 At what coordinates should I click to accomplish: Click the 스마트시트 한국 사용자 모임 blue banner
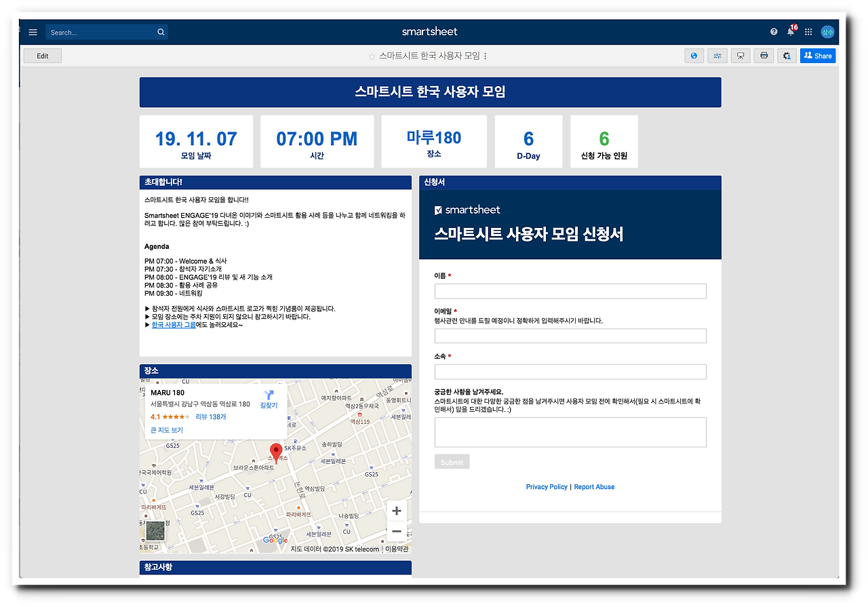coord(431,92)
